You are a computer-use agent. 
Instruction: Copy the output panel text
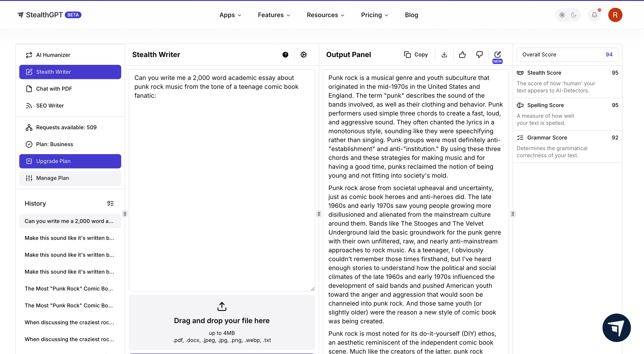[x=416, y=55]
